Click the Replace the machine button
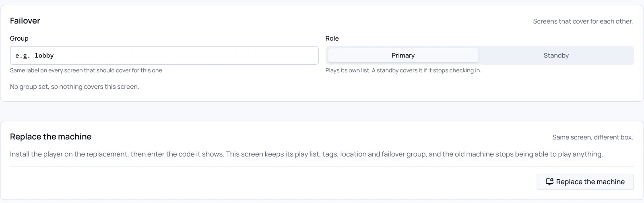This screenshot has width=644, height=203. click(585, 182)
